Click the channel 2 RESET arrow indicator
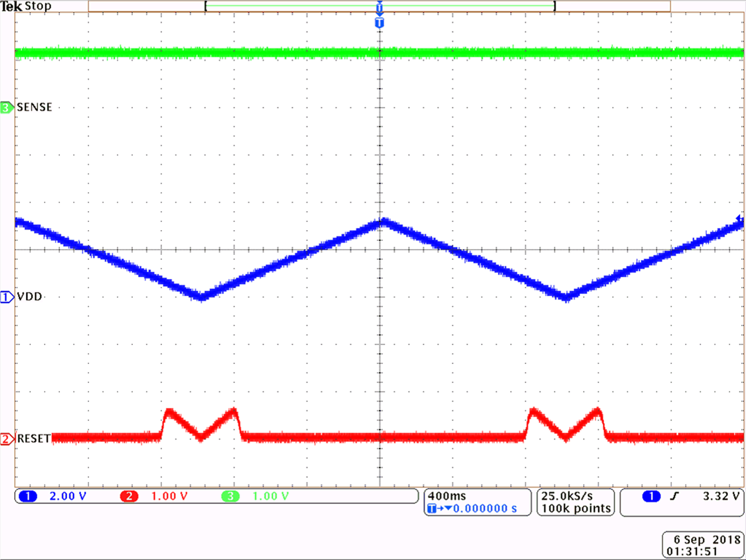The image size is (746, 560). 6,438
